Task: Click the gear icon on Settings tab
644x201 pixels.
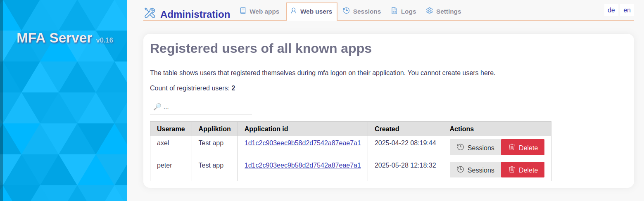Action: (x=429, y=11)
